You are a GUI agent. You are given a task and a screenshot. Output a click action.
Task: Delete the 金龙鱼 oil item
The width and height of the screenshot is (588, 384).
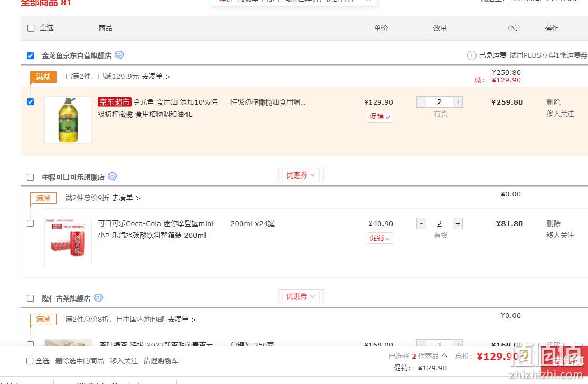553,102
